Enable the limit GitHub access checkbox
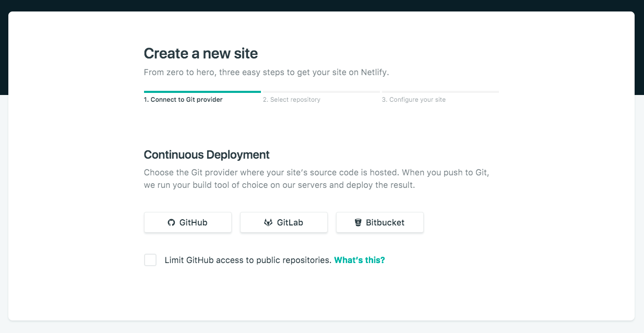 point(150,260)
